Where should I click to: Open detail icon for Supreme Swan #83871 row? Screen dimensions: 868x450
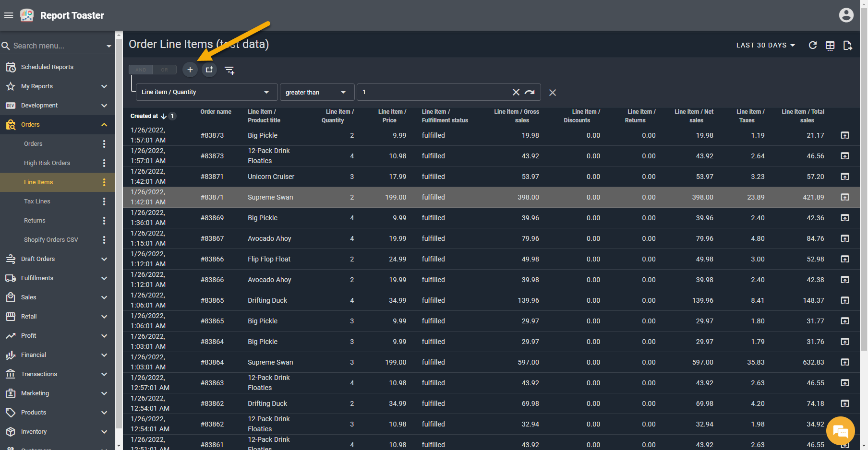[x=845, y=197]
